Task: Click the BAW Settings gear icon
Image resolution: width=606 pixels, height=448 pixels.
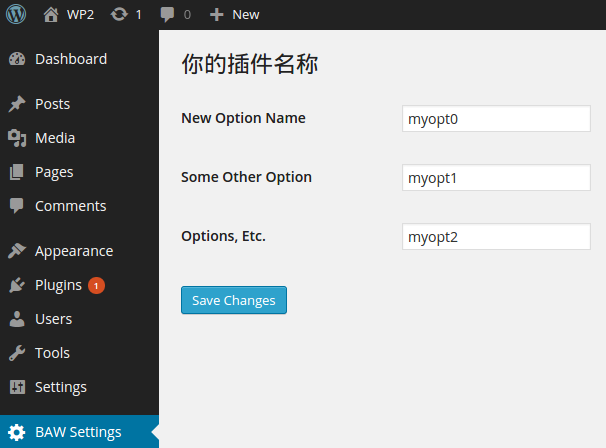Action: (17, 432)
